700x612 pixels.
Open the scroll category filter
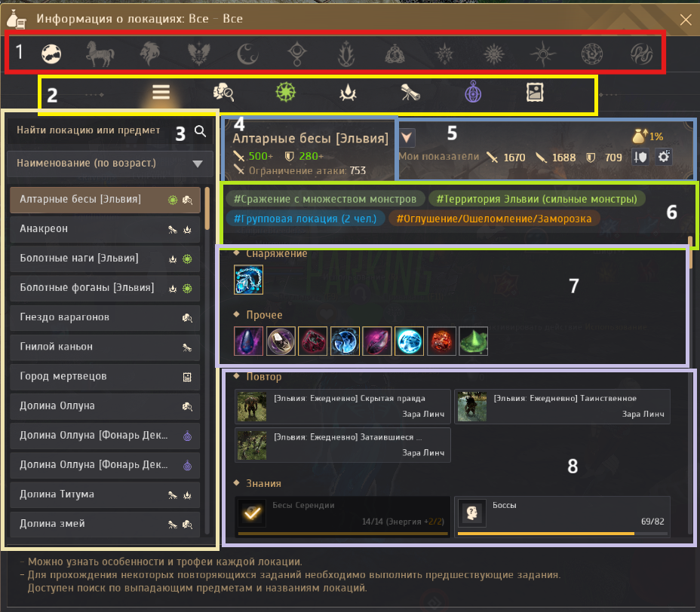(x=410, y=93)
